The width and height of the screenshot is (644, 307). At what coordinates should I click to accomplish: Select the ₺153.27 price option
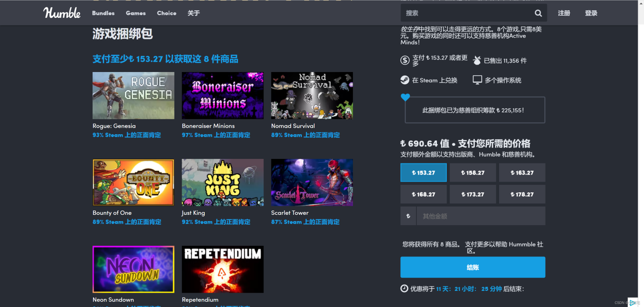(424, 173)
